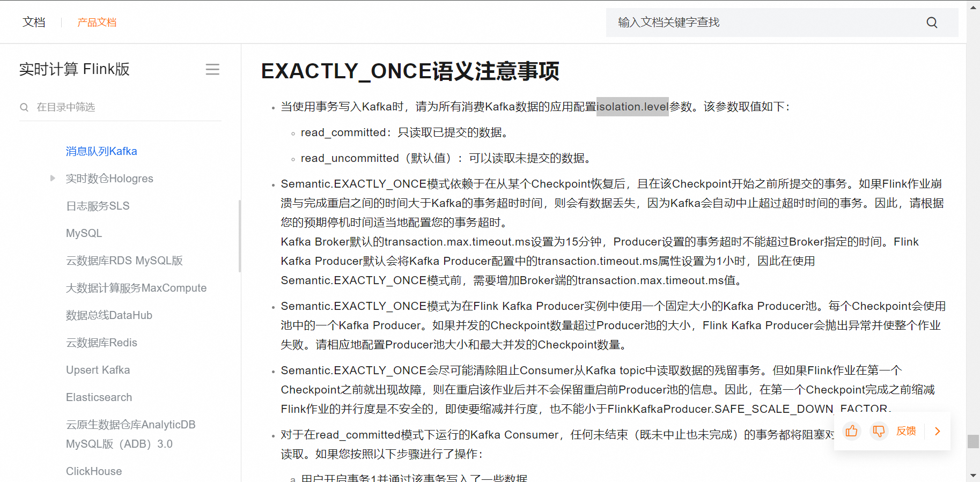Open 云数据库RDS MySQL版 entry
Image resolution: width=980 pixels, height=482 pixels.
pos(124,261)
